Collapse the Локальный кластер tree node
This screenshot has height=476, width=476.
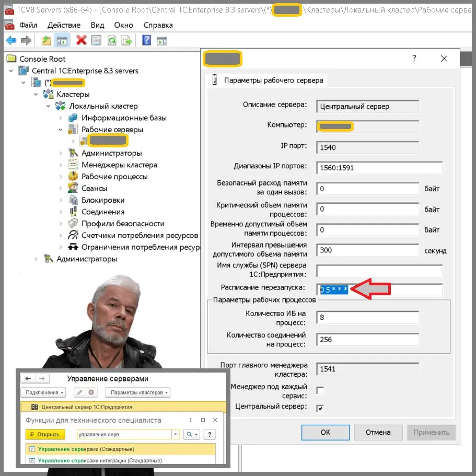(48, 106)
